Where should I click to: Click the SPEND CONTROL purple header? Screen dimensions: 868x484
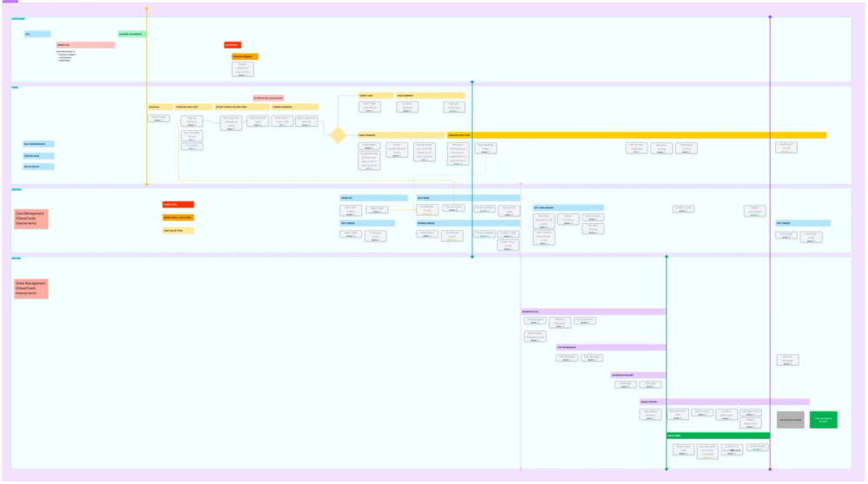tap(725, 402)
